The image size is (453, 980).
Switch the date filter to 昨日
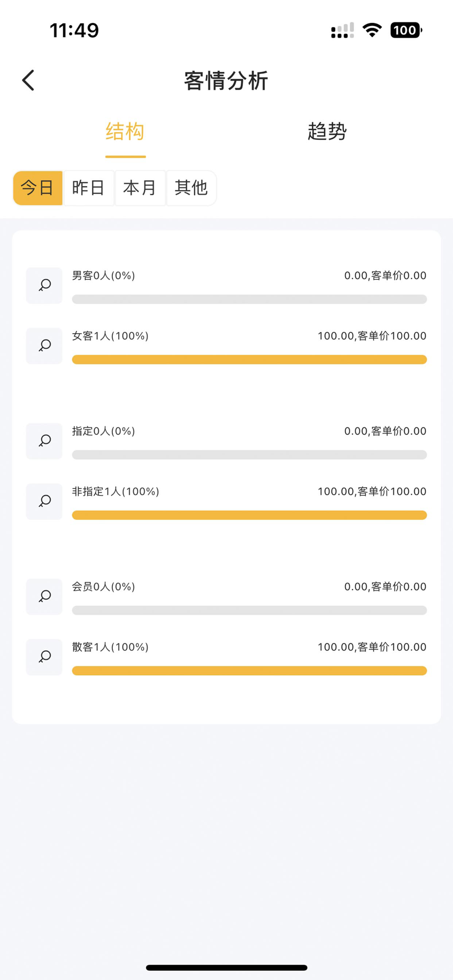[89, 188]
